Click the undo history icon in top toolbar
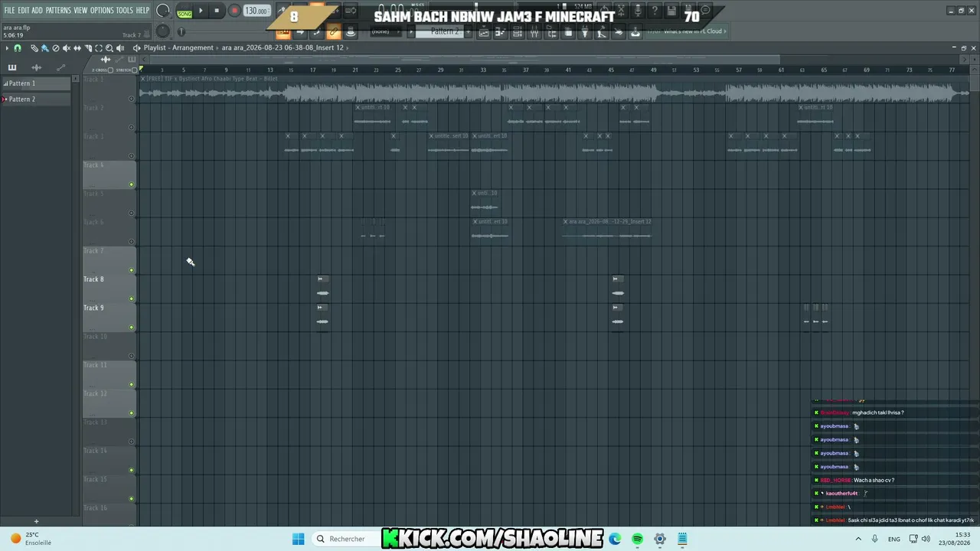Image resolution: width=980 pixels, height=551 pixels. (x=604, y=10)
